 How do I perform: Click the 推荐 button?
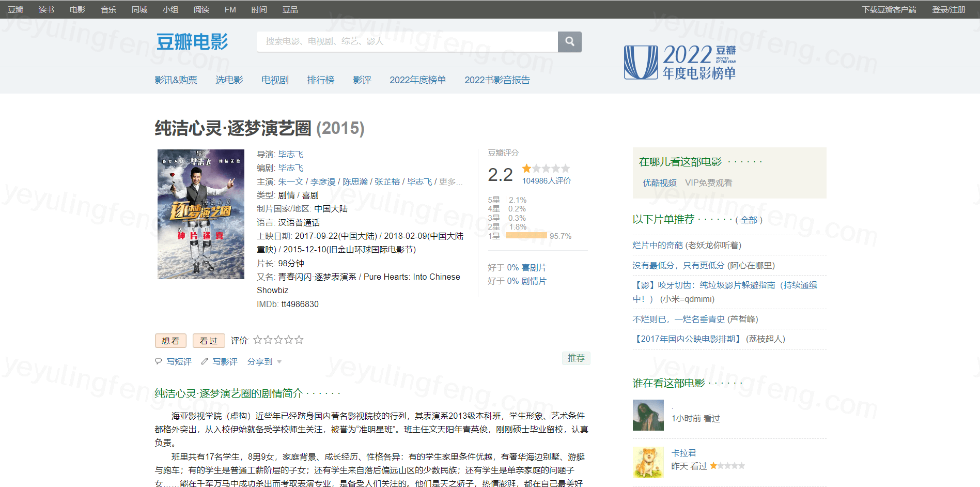[576, 358]
